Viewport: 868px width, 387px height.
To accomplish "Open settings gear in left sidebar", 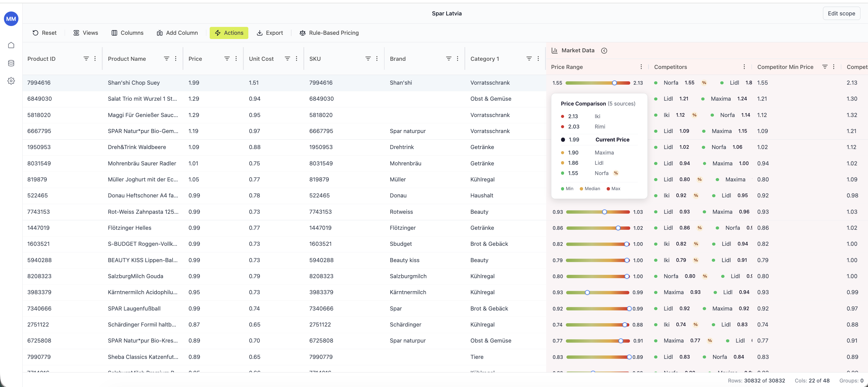I will click(11, 81).
